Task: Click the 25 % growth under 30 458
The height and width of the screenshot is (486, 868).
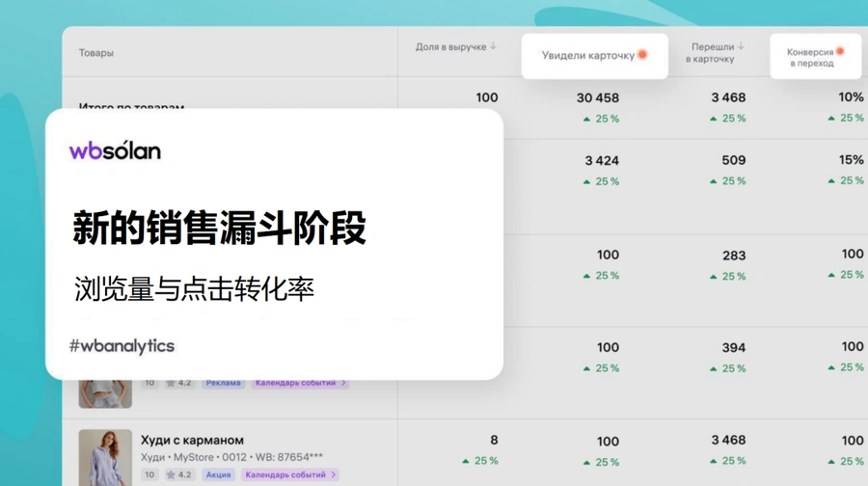Action: coord(601,119)
